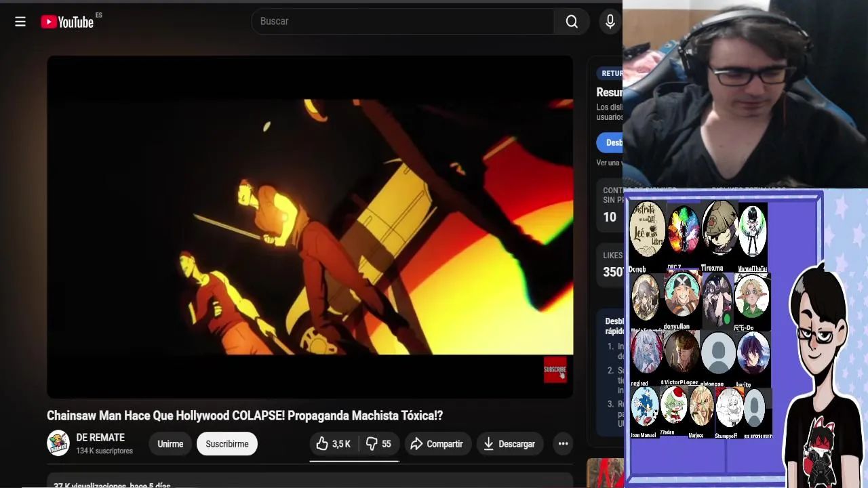Click the video player to pause

[310, 226]
